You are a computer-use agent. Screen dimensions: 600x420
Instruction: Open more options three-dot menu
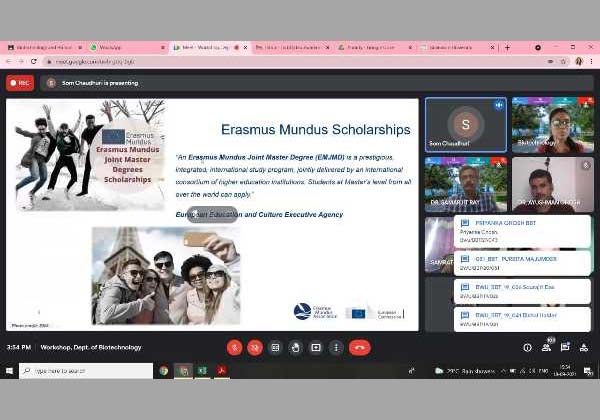(336, 347)
